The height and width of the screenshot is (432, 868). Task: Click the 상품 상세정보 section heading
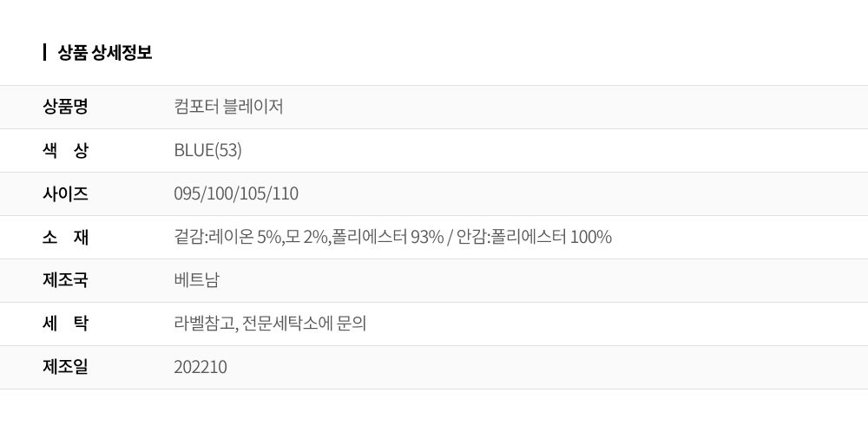click(105, 53)
